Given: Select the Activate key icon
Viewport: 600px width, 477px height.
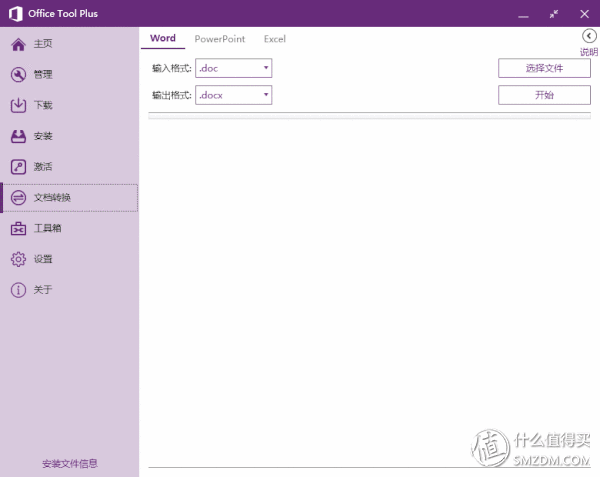Looking at the screenshot, I should [x=18, y=167].
